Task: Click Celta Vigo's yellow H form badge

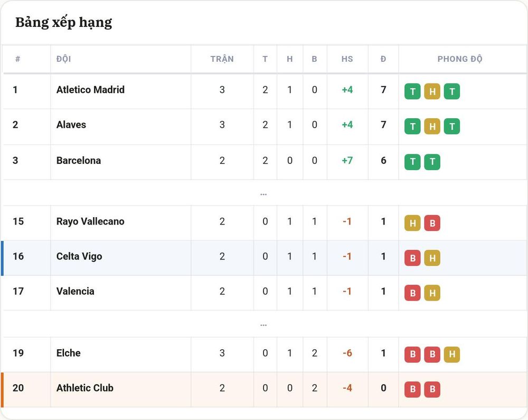Action: (432, 258)
